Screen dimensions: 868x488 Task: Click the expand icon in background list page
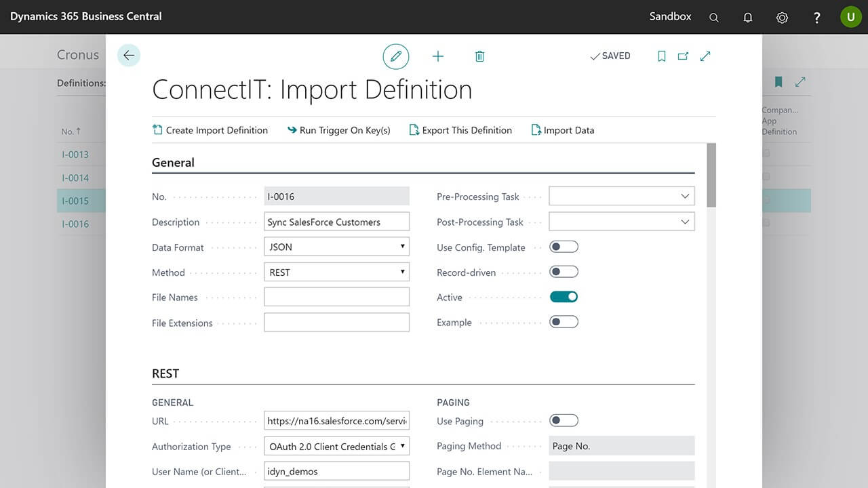(x=800, y=82)
